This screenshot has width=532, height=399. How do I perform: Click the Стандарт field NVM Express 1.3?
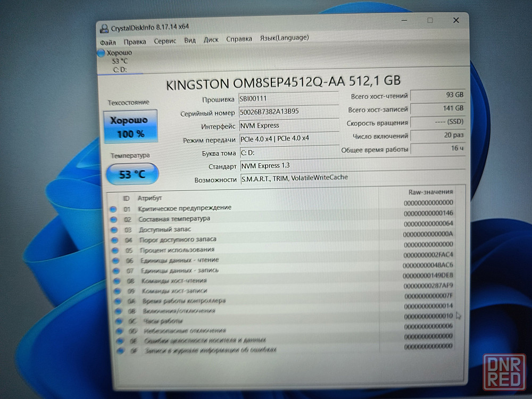353,165
